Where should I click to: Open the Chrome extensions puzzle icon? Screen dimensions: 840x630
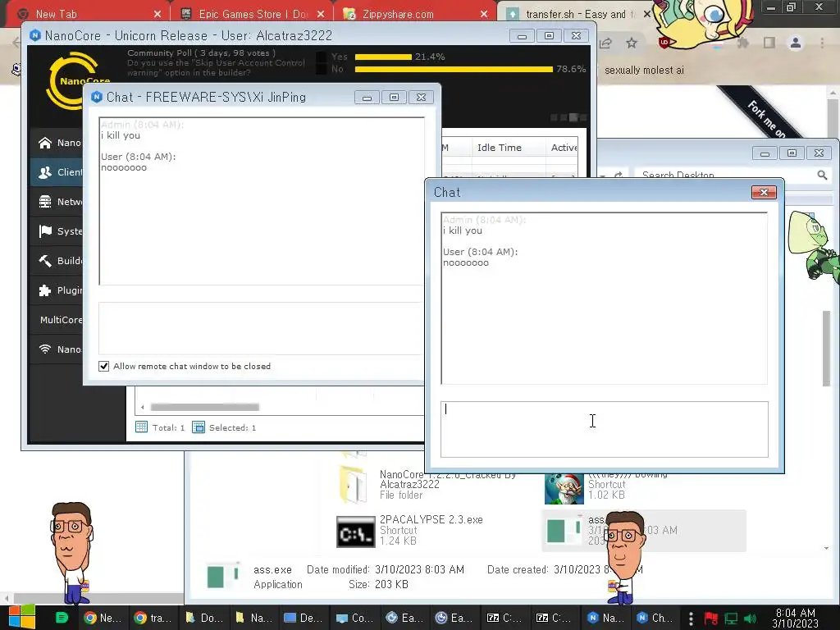coord(742,43)
